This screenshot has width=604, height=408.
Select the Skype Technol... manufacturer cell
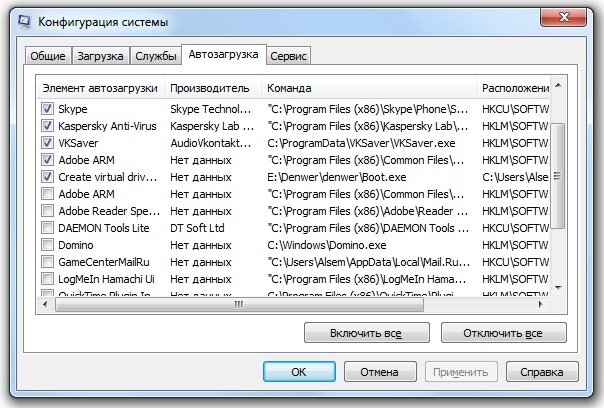210,109
